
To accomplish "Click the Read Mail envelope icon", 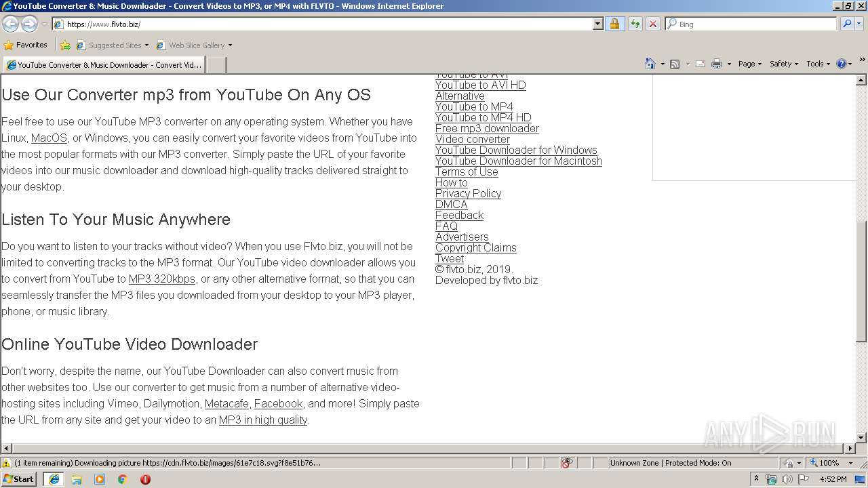I will point(701,64).
